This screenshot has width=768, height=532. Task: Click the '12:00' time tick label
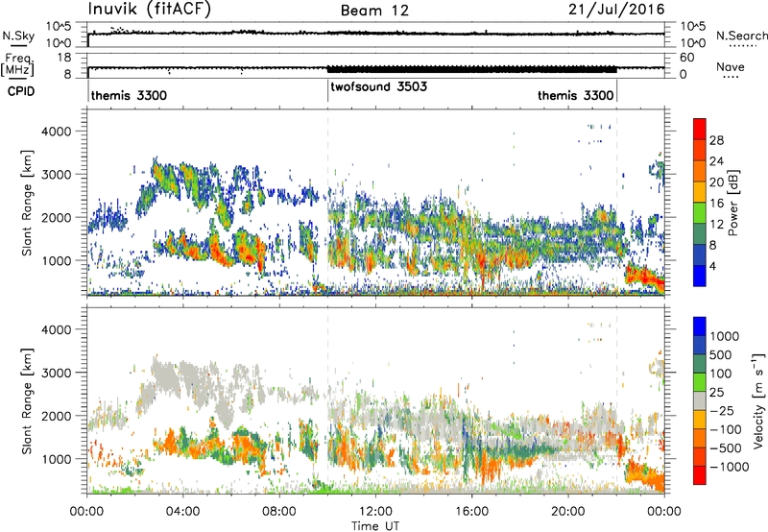pyautogui.click(x=375, y=512)
